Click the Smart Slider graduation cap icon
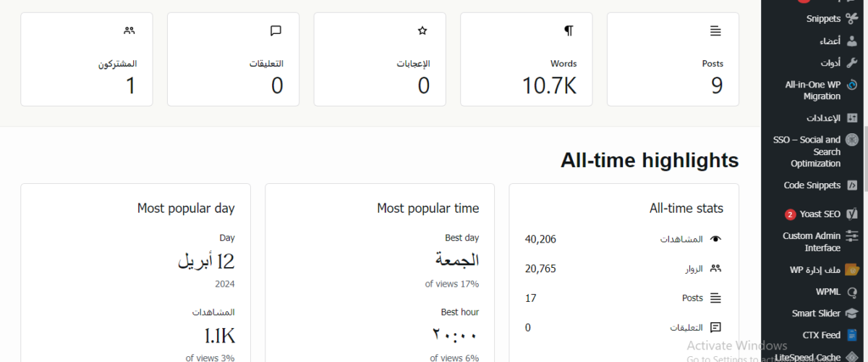Screen dimensions: 868x362 [852, 313]
